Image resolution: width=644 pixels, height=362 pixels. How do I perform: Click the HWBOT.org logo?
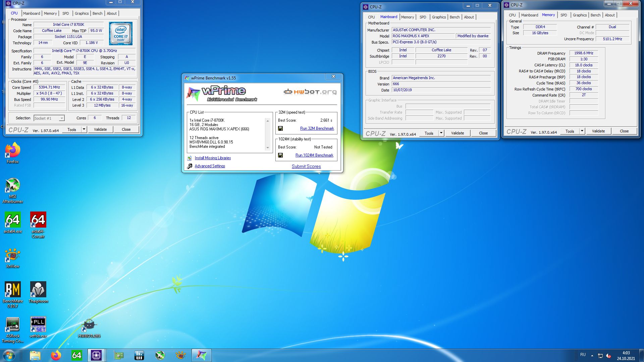pos(310,92)
